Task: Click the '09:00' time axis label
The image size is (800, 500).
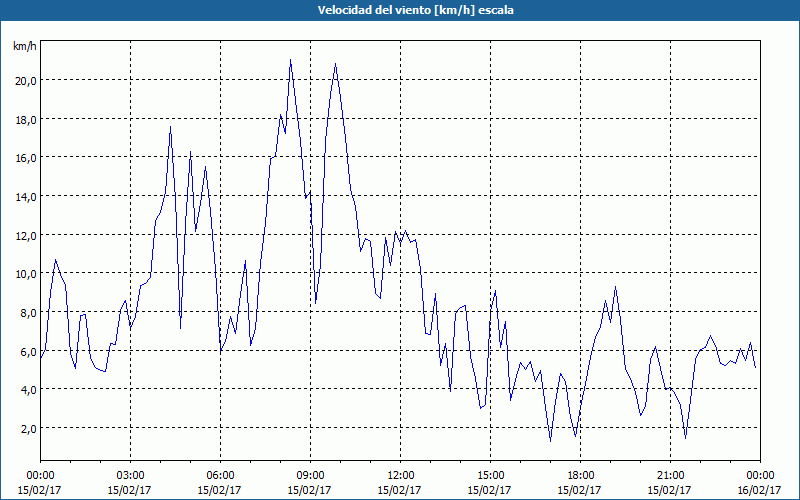Action: [310, 476]
